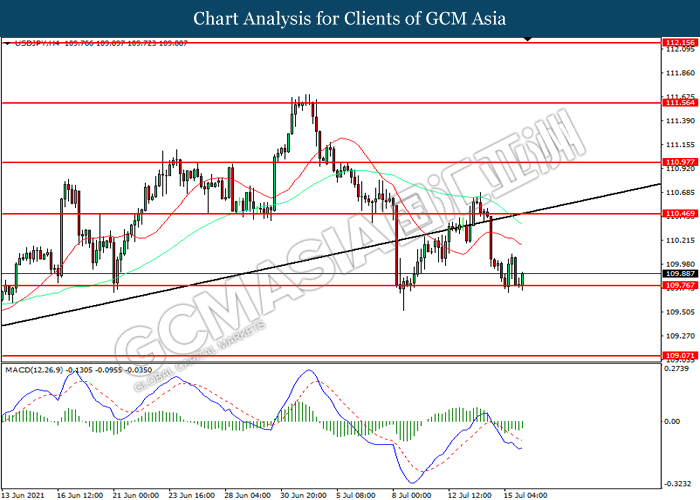Click the 23 Jun 16:00 time label
Viewport: 700px width, 500px height.
coord(192,495)
